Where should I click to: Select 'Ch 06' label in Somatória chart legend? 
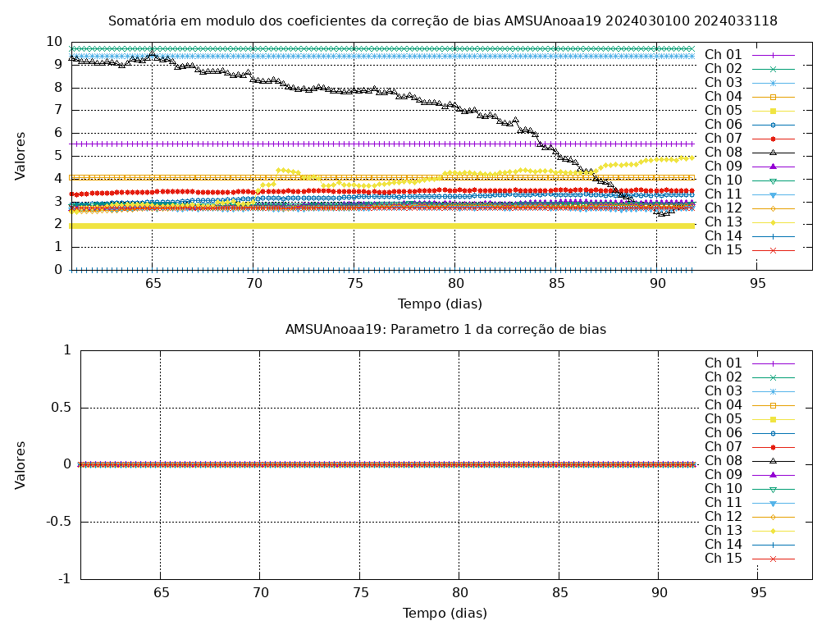[x=724, y=125]
